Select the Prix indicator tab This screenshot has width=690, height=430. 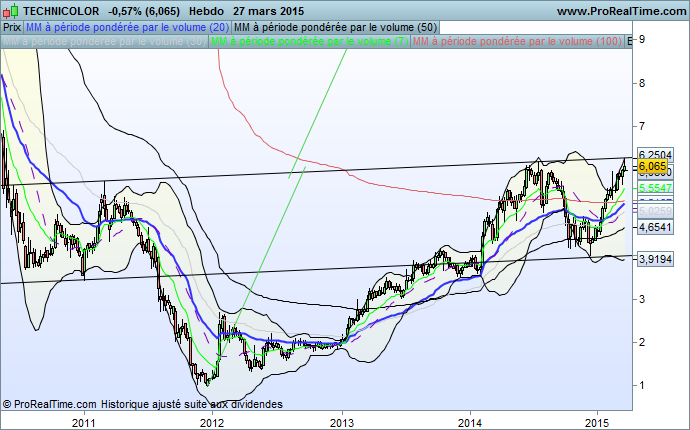12,27
